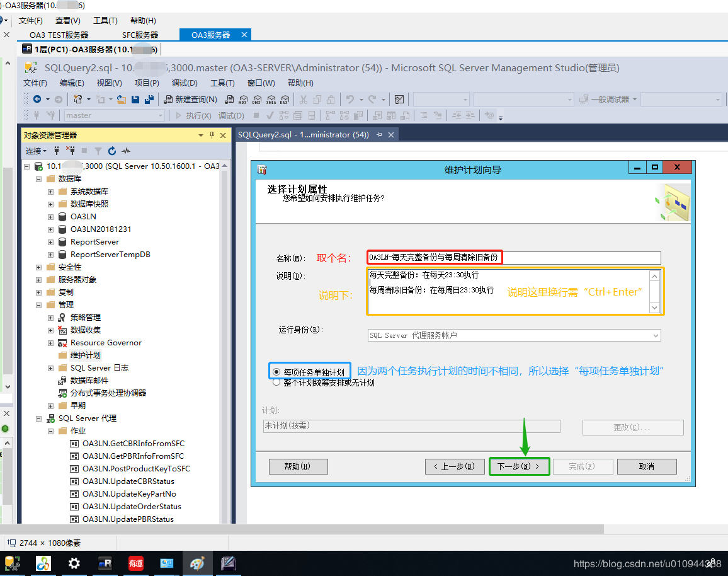Screen dimensions: 728x576
Task: Click the activity monitor icon in Object Explorer
Action: (x=126, y=151)
